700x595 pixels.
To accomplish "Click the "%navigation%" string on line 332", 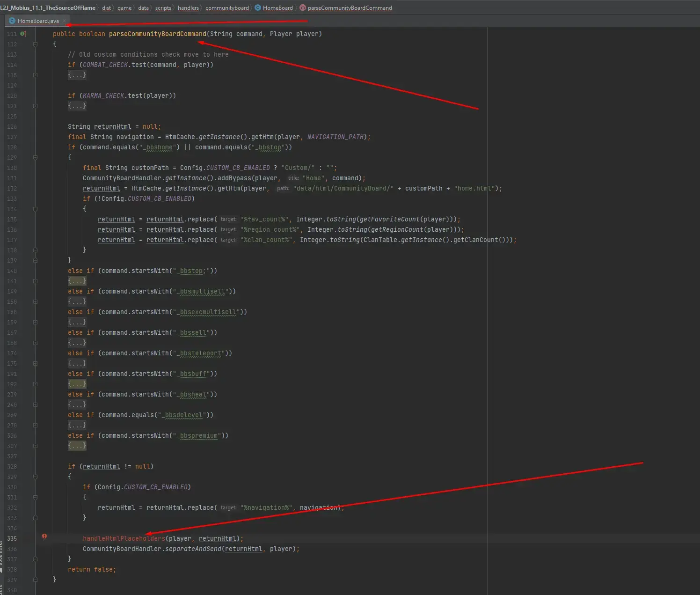I will coord(266,507).
